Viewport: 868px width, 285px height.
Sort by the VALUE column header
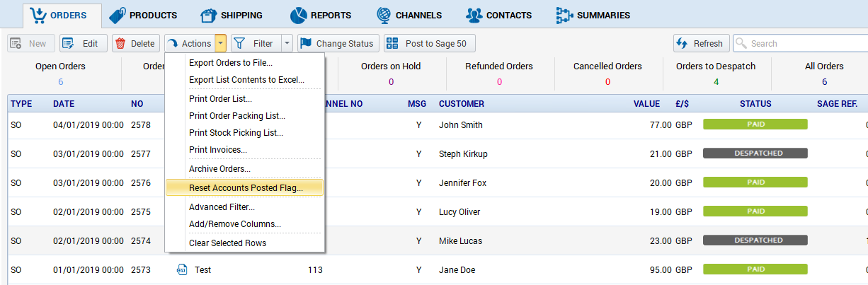[x=646, y=104]
